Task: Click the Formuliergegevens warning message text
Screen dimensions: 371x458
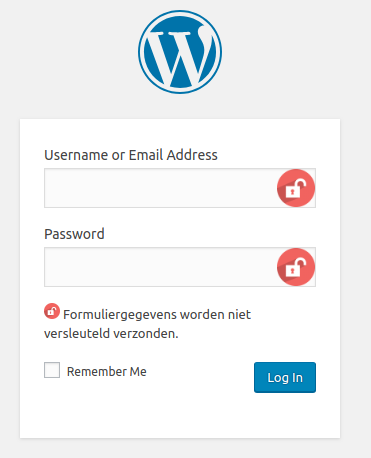Action: [x=147, y=324]
